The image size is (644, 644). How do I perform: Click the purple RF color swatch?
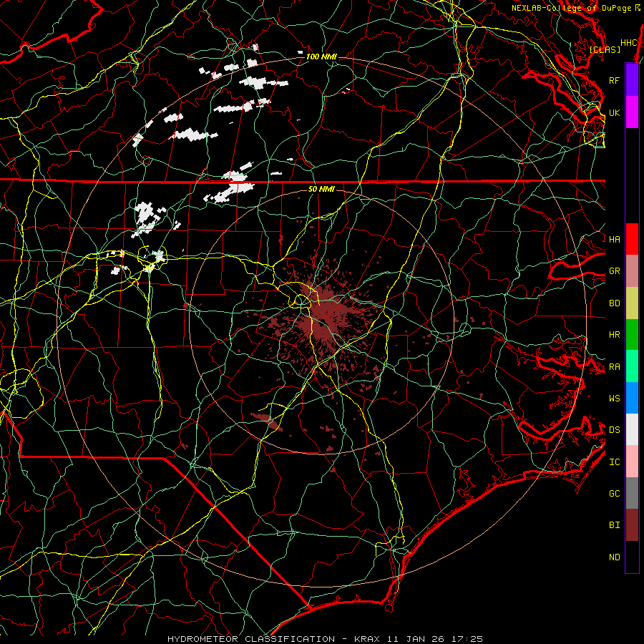632,80
